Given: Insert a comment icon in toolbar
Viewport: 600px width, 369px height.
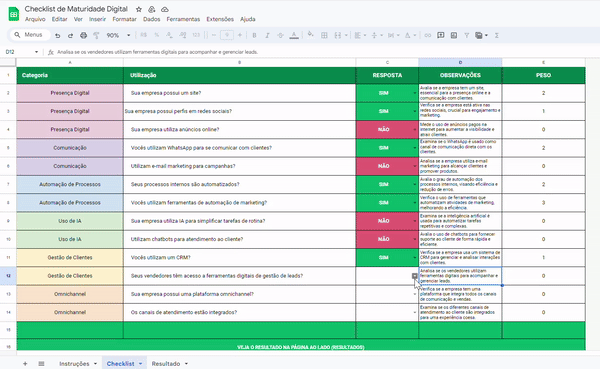Looking at the screenshot, I should pyautogui.click(x=441, y=35).
